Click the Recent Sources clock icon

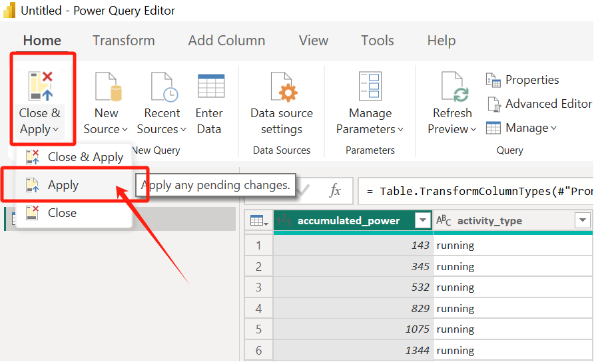pyautogui.click(x=164, y=87)
